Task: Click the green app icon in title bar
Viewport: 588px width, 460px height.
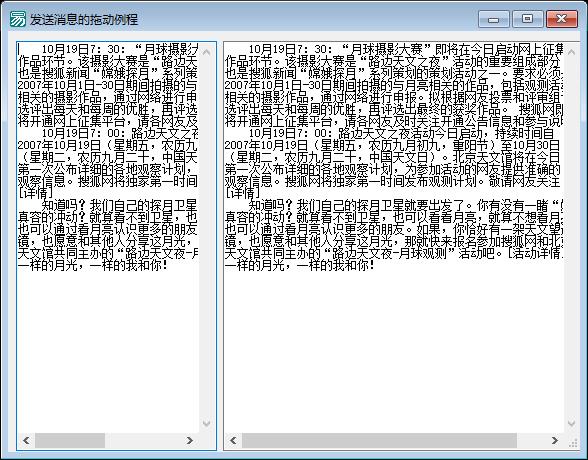Action: coord(18,19)
